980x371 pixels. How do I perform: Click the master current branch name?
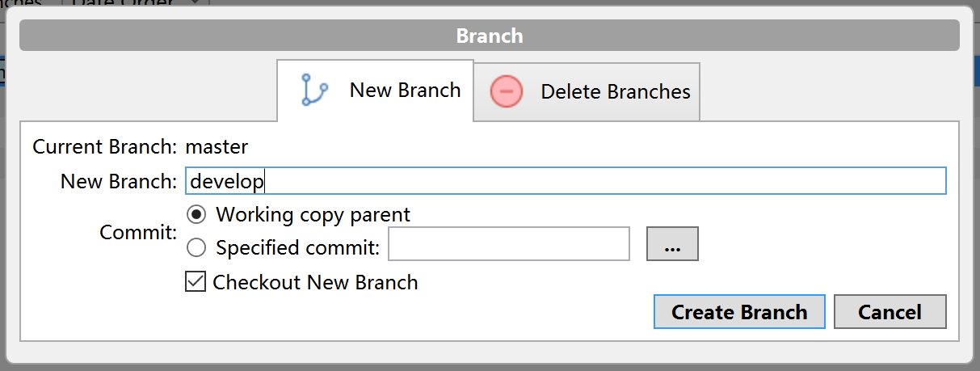[x=217, y=147]
